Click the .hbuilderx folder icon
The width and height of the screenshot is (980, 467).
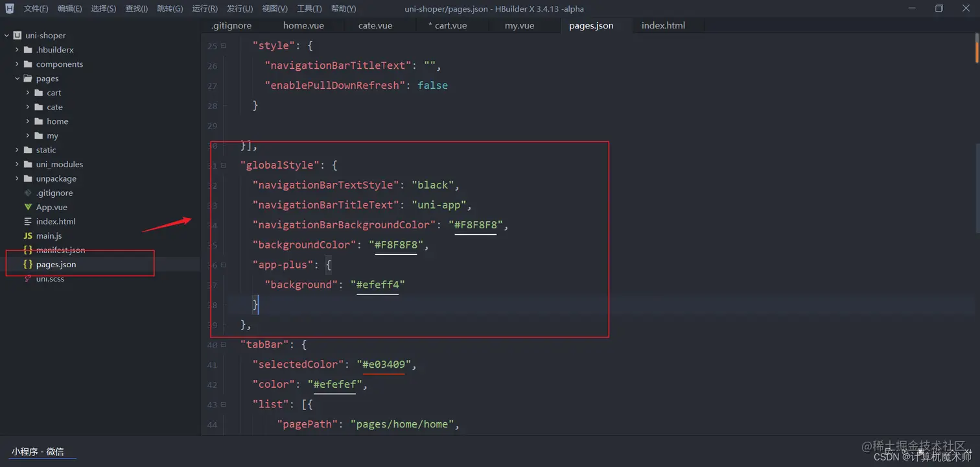coord(28,50)
